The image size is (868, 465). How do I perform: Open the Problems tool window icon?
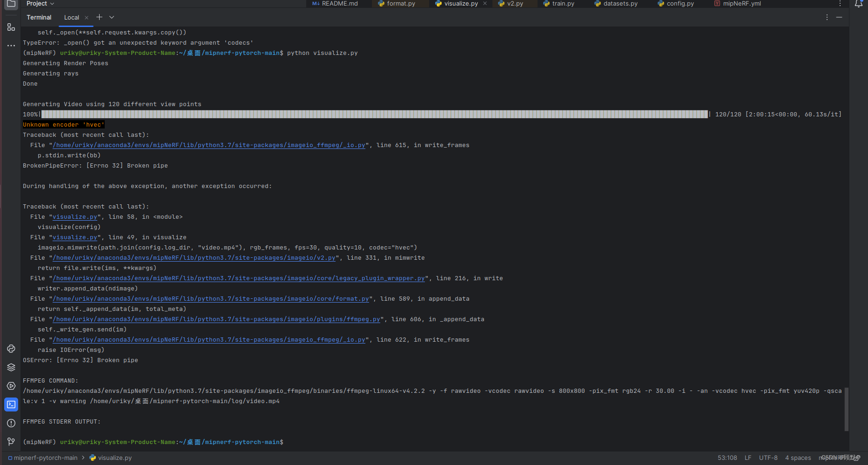point(11,423)
